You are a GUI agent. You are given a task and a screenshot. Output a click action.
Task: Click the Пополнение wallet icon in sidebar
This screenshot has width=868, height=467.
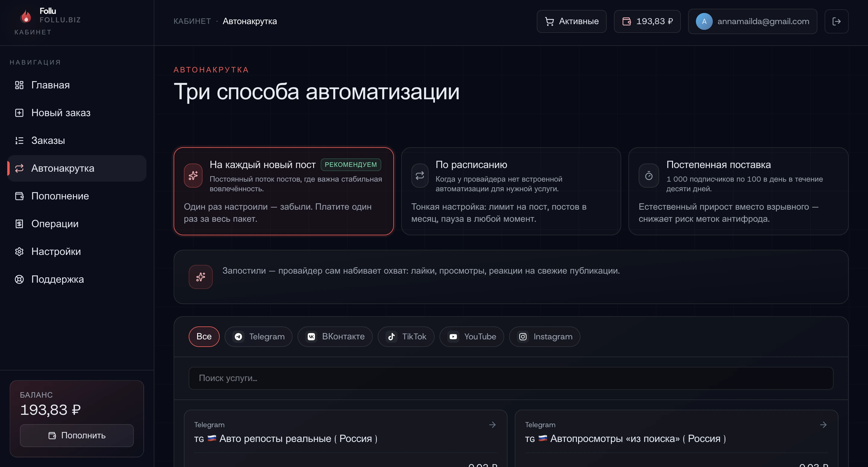(19, 196)
